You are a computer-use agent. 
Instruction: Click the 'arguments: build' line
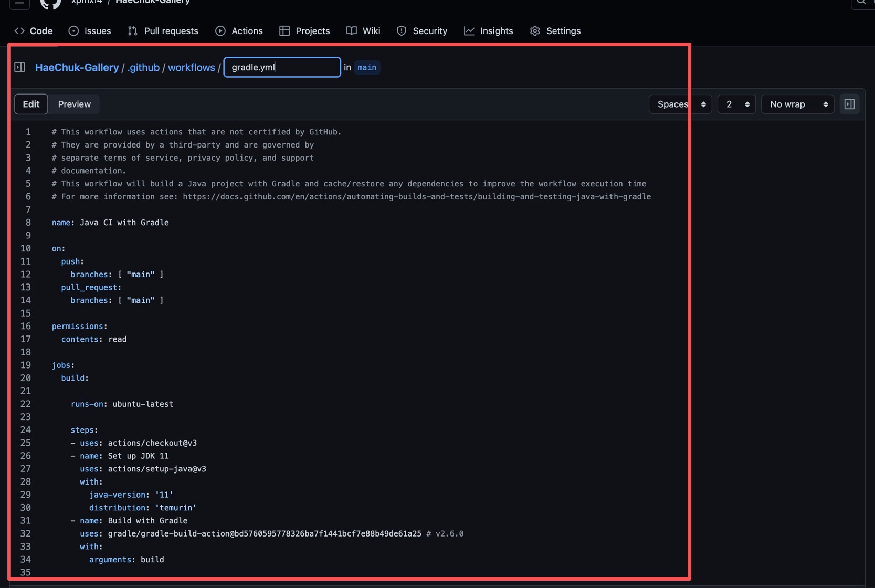[x=126, y=560]
